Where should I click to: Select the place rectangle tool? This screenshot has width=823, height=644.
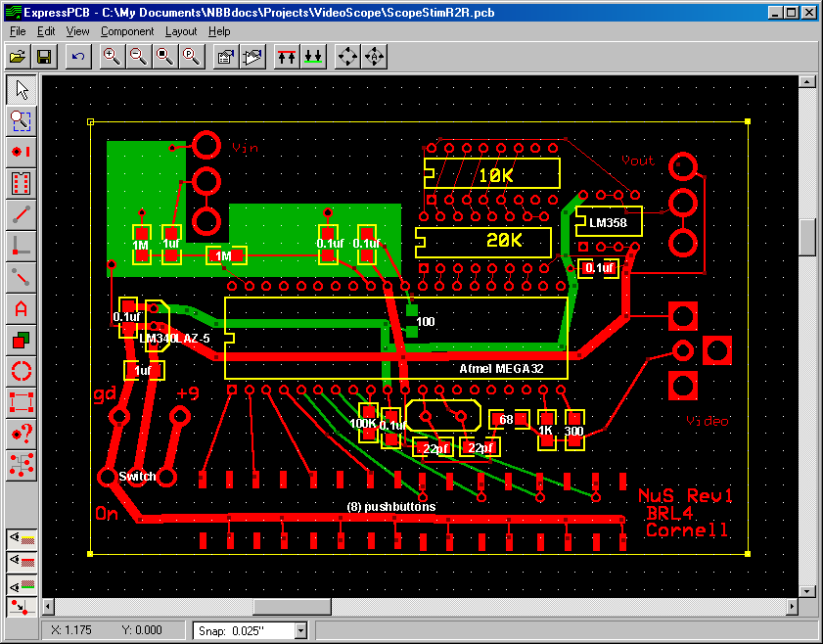[21, 402]
